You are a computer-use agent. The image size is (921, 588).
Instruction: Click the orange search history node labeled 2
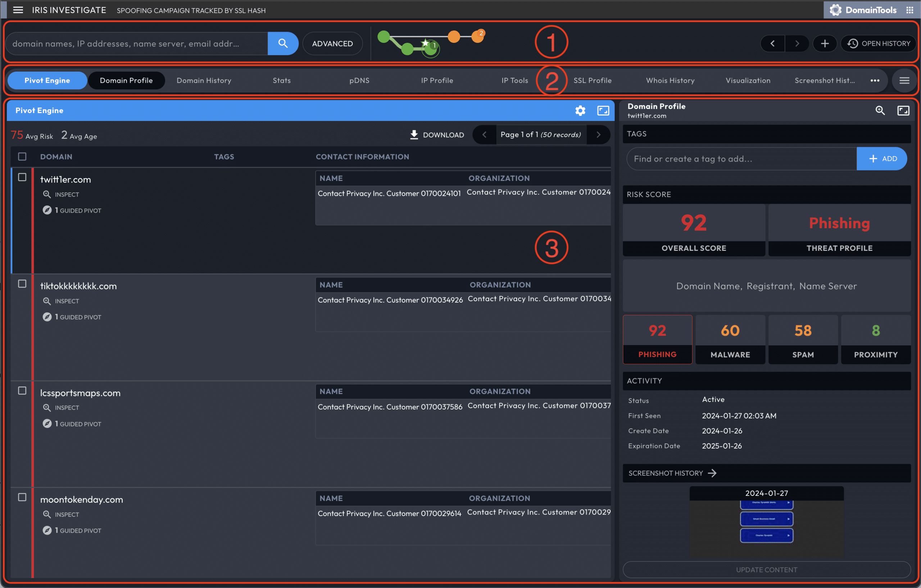477,36
